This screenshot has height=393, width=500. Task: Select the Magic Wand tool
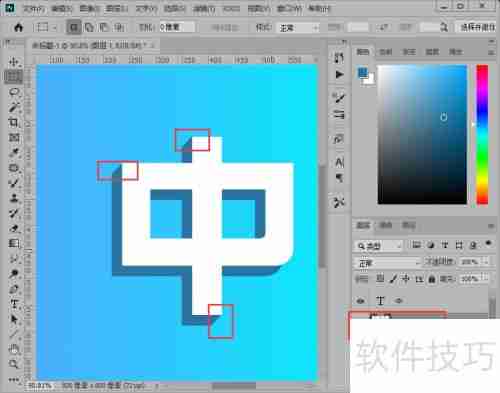click(x=14, y=107)
